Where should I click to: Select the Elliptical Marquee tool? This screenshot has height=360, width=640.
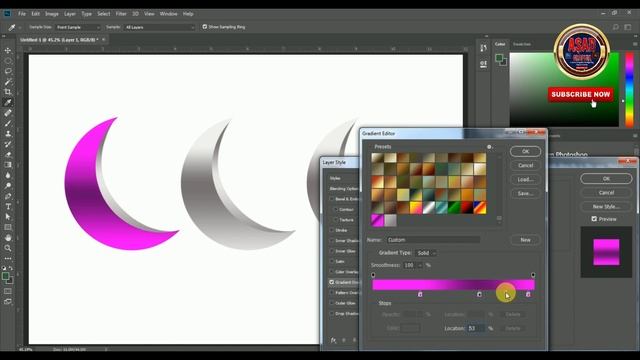(8, 61)
